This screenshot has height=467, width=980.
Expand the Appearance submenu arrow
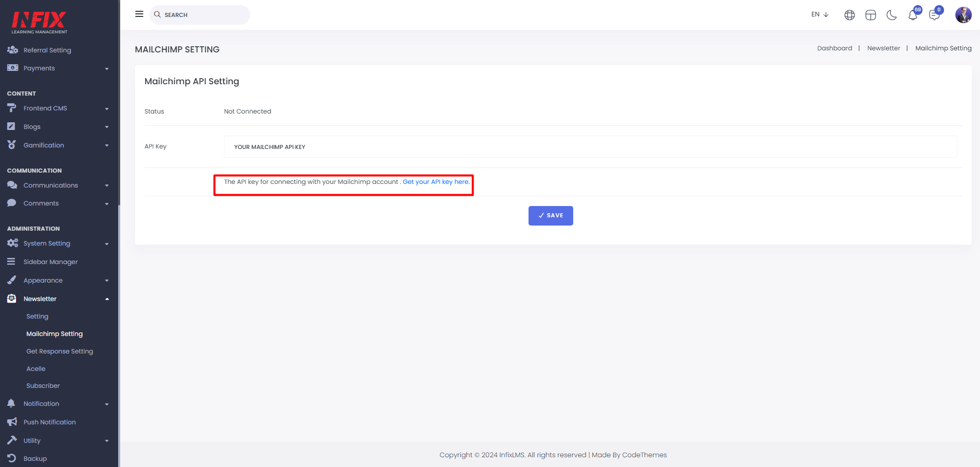coord(107,281)
